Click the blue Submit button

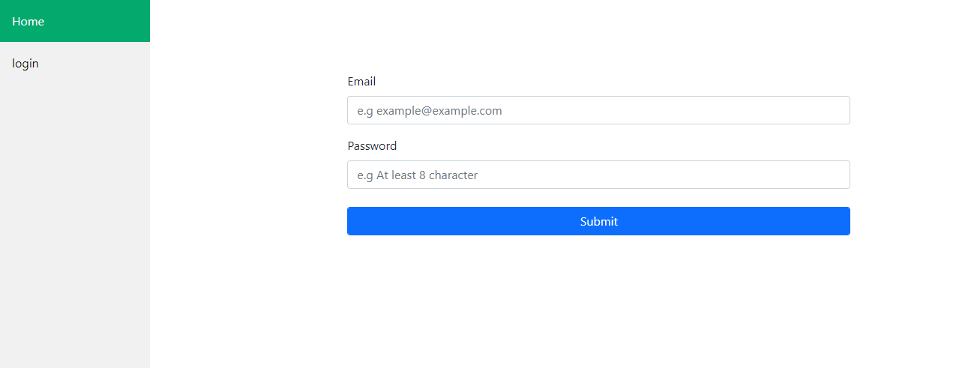pyautogui.click(x=598, y=221)
